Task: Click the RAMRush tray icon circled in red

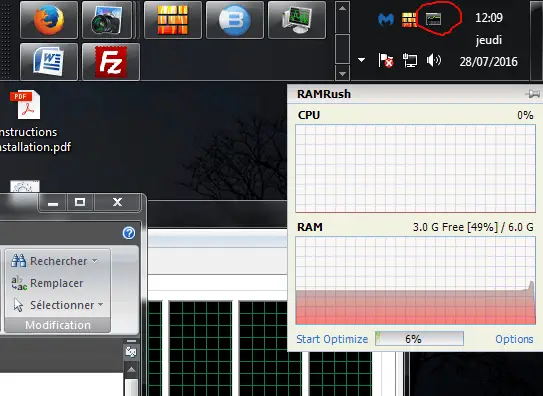Action: click(x=434, y=19)
